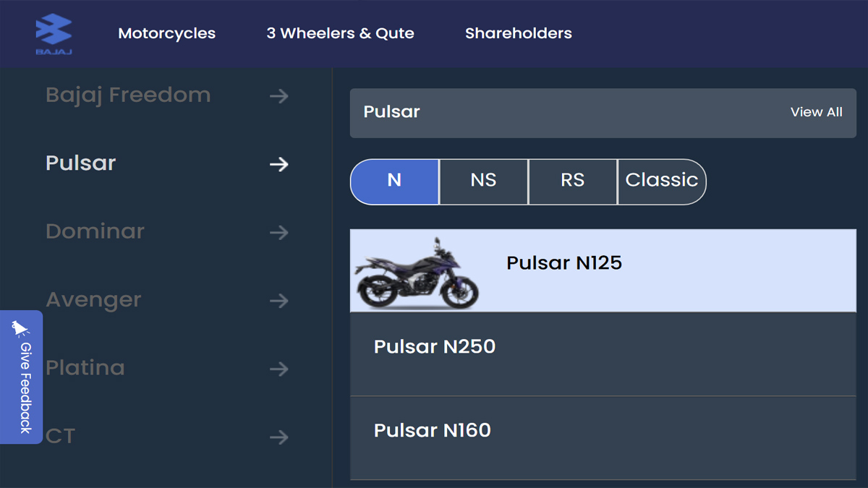Select the N series toggle
This screenshot has height=488, width=868.
pyautogui.click(x=394, y=181)
